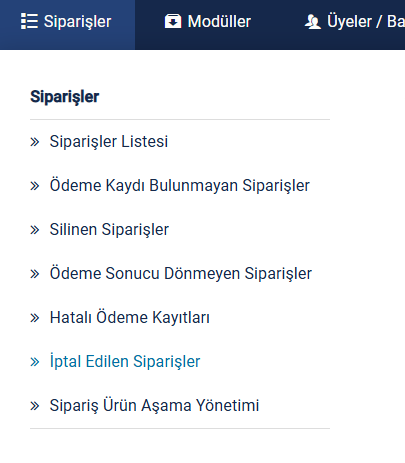Click the blue chevron before İptal Edilen Siparişler
The width and height of the screenshot is (405, 463).
click(x=35, y=362)
